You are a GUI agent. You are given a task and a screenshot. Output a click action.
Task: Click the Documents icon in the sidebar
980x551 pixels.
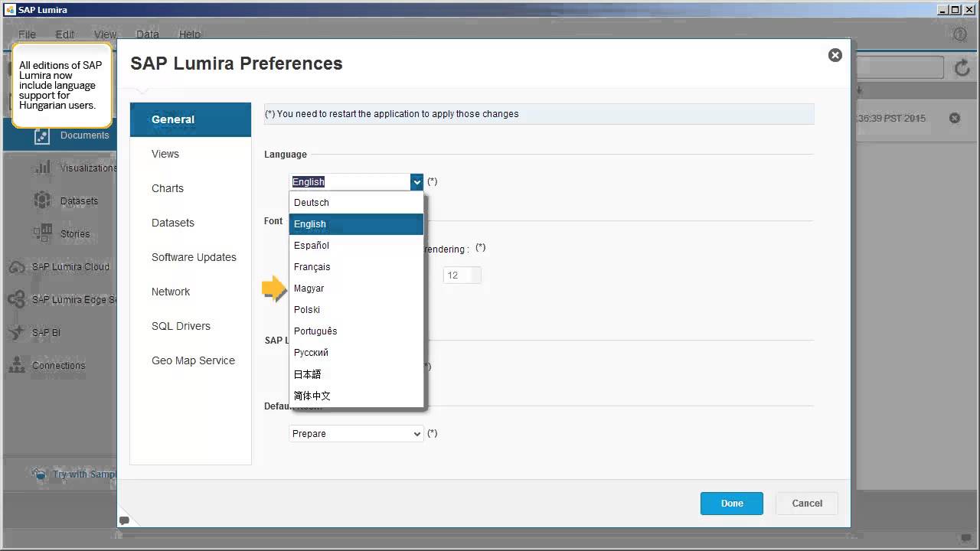42,136
